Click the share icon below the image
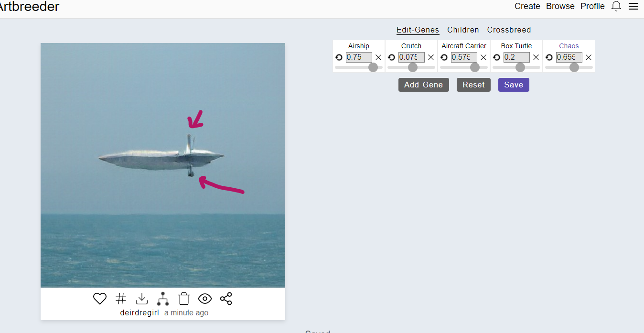Image resolution: width=644 pixels, height=333 pixels. click(226, 299)
